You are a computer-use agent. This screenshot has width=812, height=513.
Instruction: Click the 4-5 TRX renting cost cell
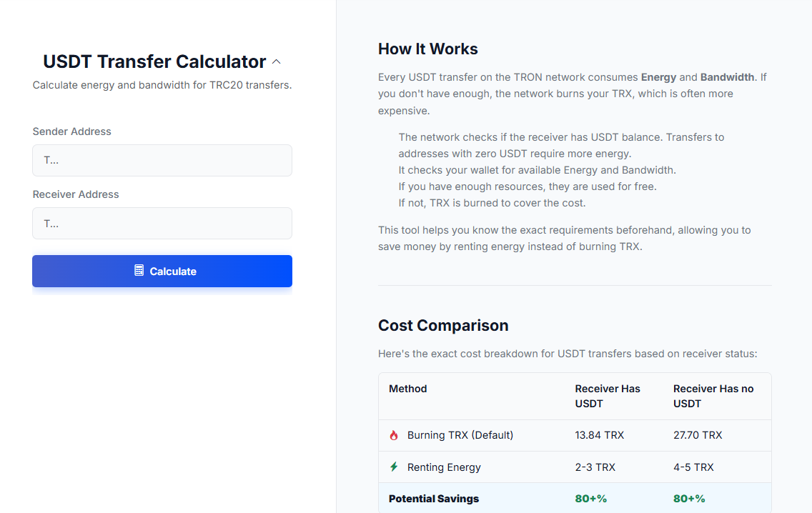[693, 467]
